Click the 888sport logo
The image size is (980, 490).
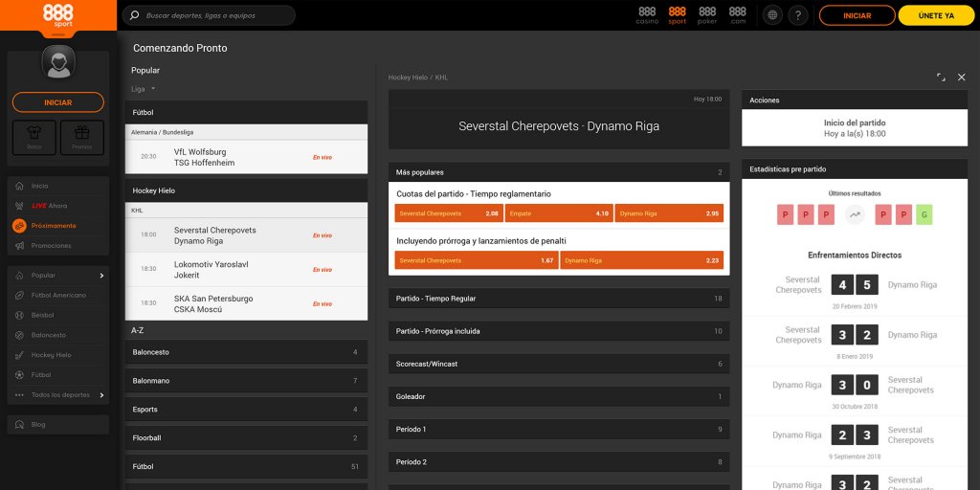(57, 15)
